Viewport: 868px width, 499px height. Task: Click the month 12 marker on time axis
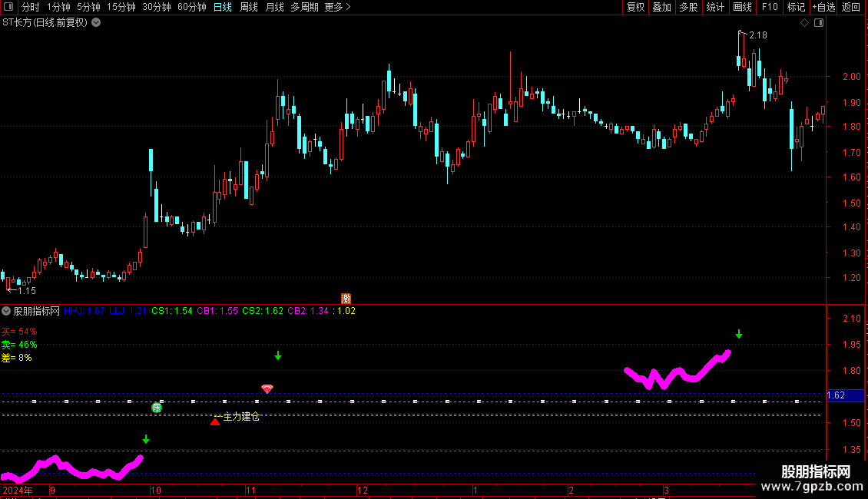point(362,490)
